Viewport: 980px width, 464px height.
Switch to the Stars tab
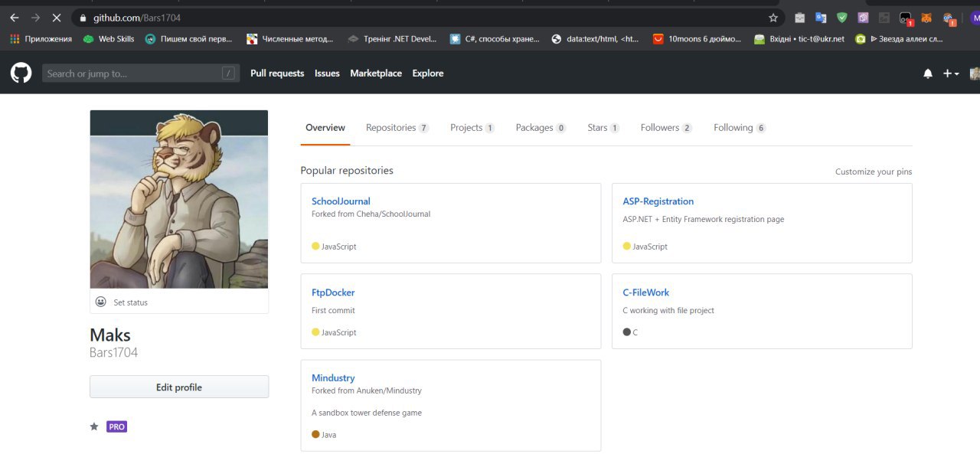point(603,128)
